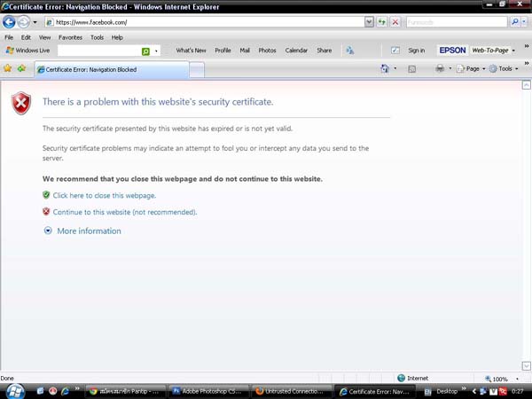Click the RSS Feeds icon
The image size is (532, 399).
412,69
